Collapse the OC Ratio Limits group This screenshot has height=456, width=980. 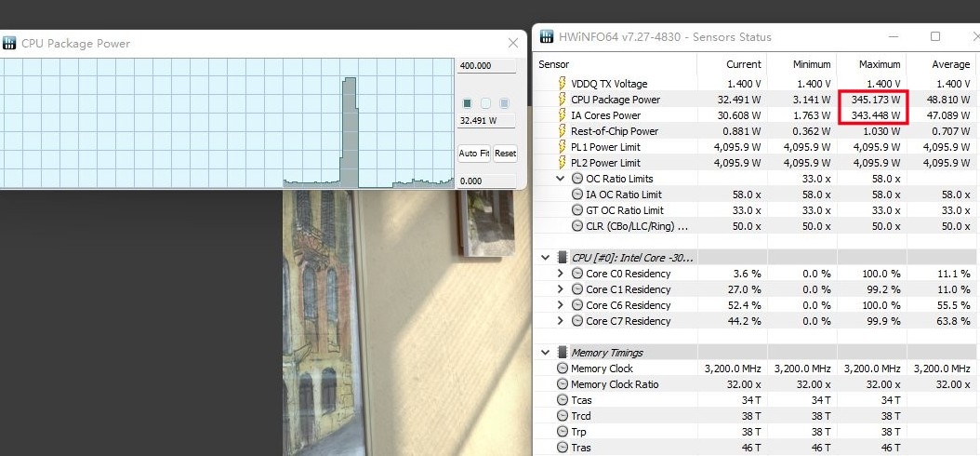560,179
